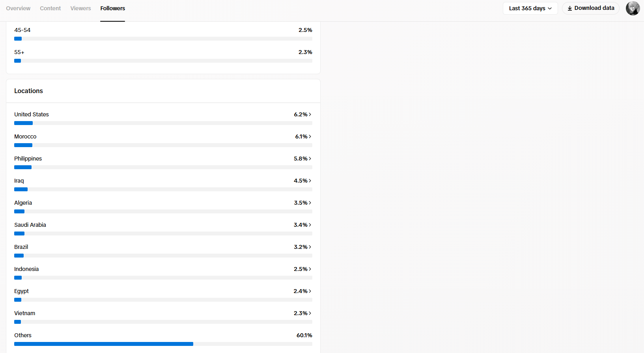Open the Last 365 days dropdown
Viewport: 644px width, 353px height.
click(x=530, y=8)
